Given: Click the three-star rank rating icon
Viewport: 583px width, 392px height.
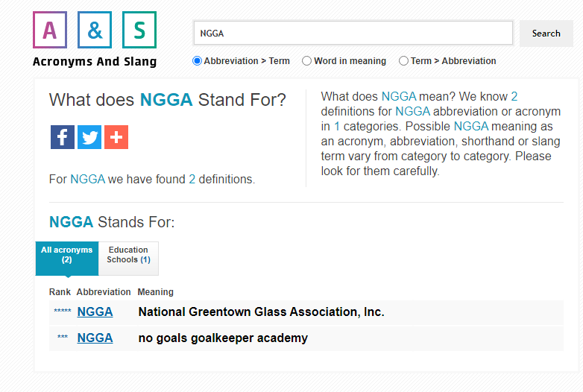Looking at the screenshot, I should point(63,337).
